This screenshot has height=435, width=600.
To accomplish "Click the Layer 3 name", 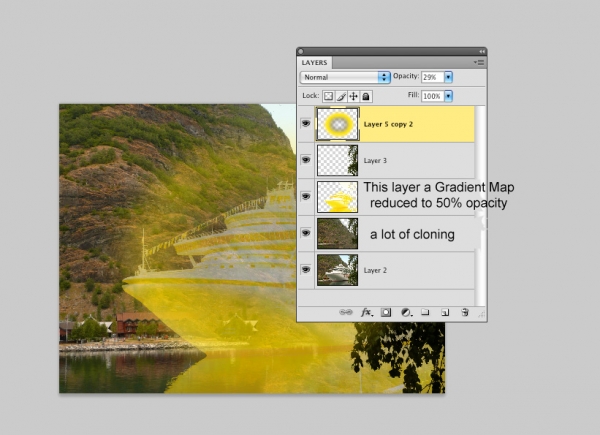I will [375, 161].
